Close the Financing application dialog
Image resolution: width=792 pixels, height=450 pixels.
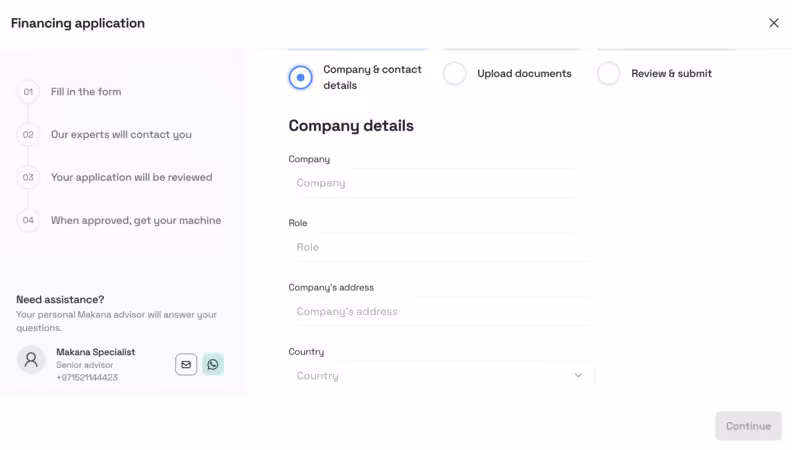tap(773, 23)
